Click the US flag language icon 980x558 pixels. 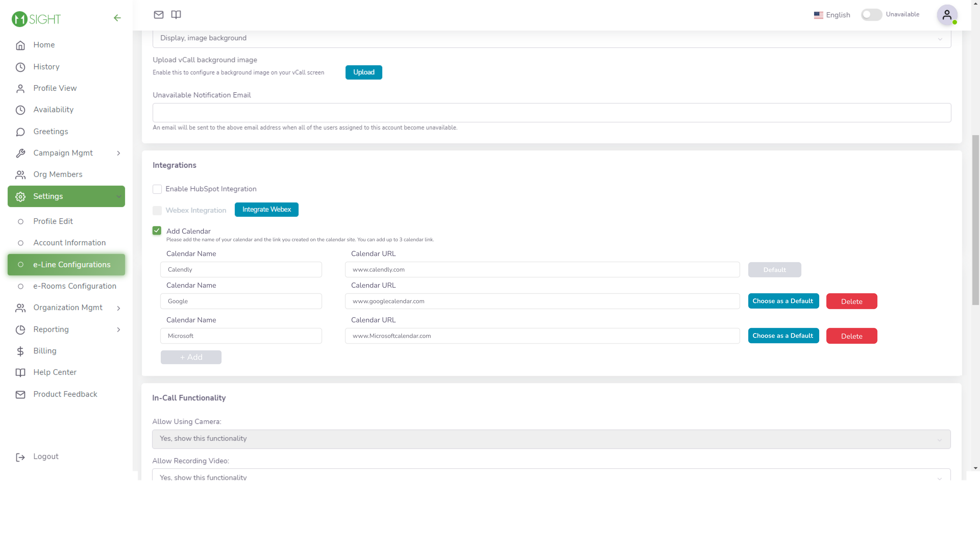[x=818, y=15]
